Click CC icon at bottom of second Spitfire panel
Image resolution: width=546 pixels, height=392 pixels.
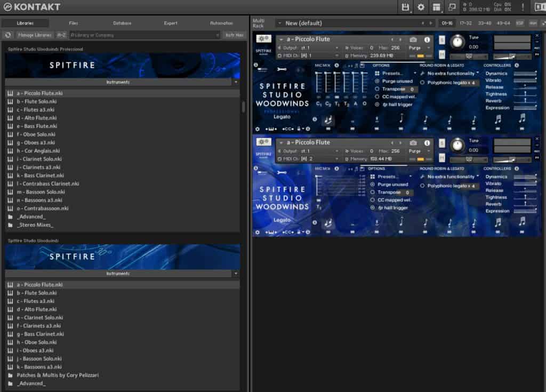pyautogui.click(x=287, y=232)
